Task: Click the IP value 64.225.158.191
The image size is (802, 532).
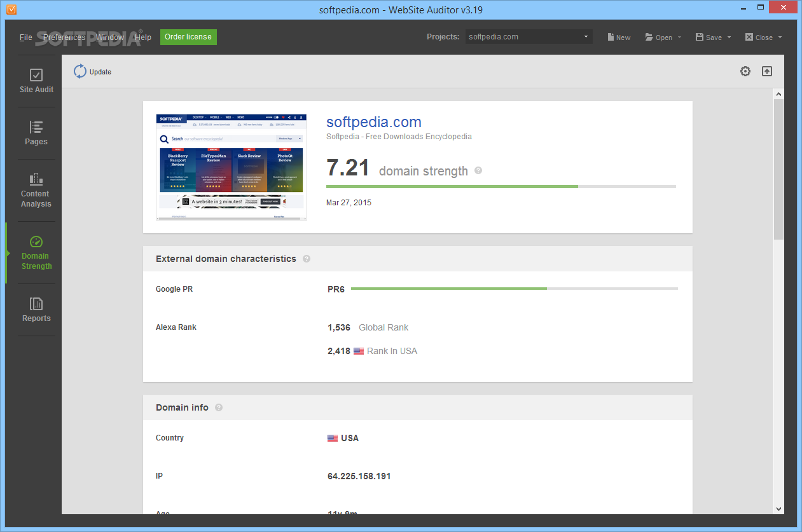Action: [x=359, y=476]
